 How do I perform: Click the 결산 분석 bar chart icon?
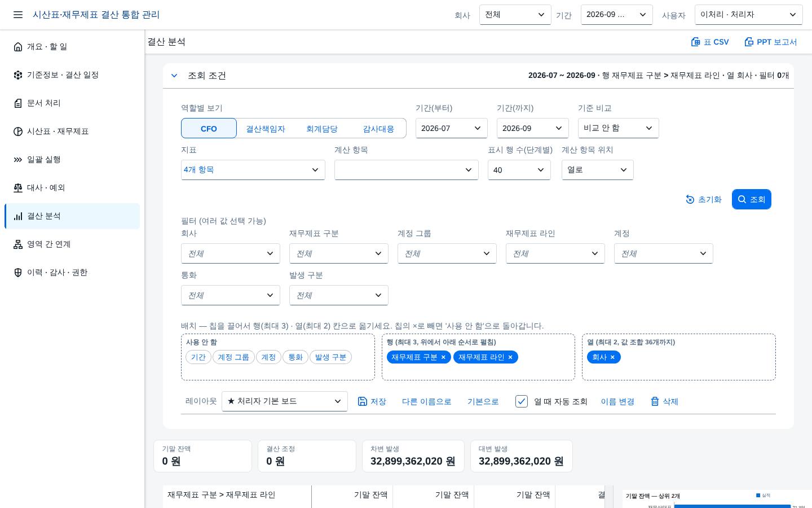click(18, 216)
